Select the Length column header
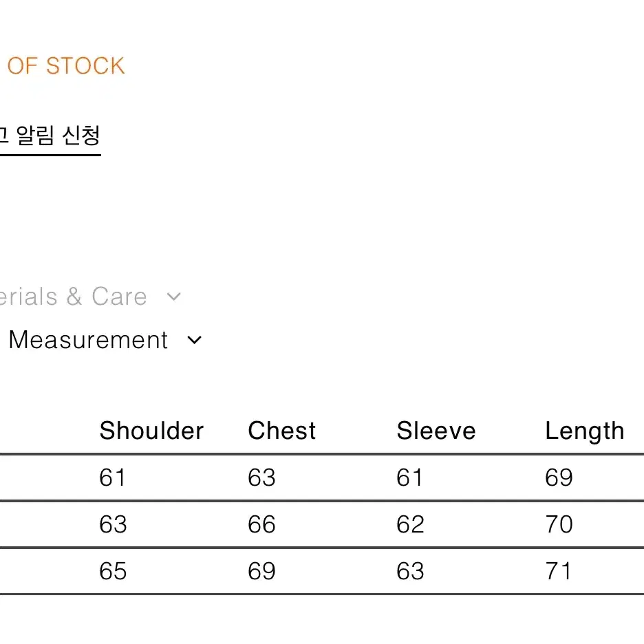The height and width of the screenshot is (644, 644). [x=584, y=431]
